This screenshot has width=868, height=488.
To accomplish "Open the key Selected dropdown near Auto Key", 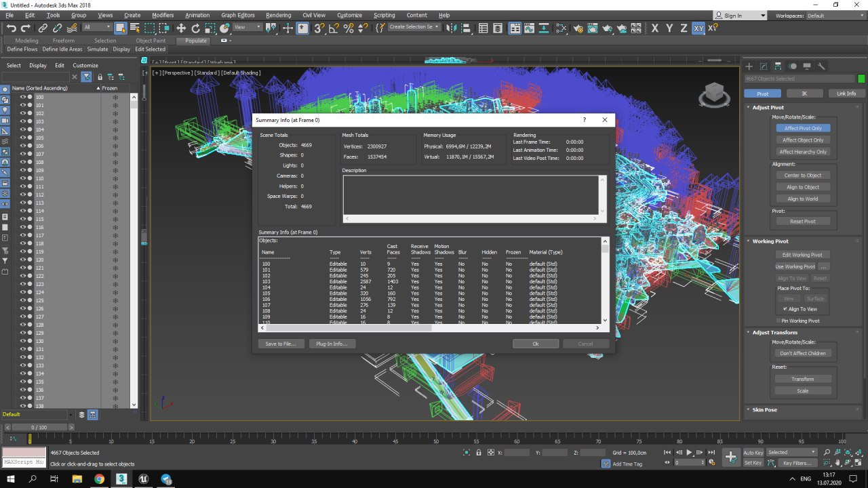I will pyautogui.click(x=792, y=452).
